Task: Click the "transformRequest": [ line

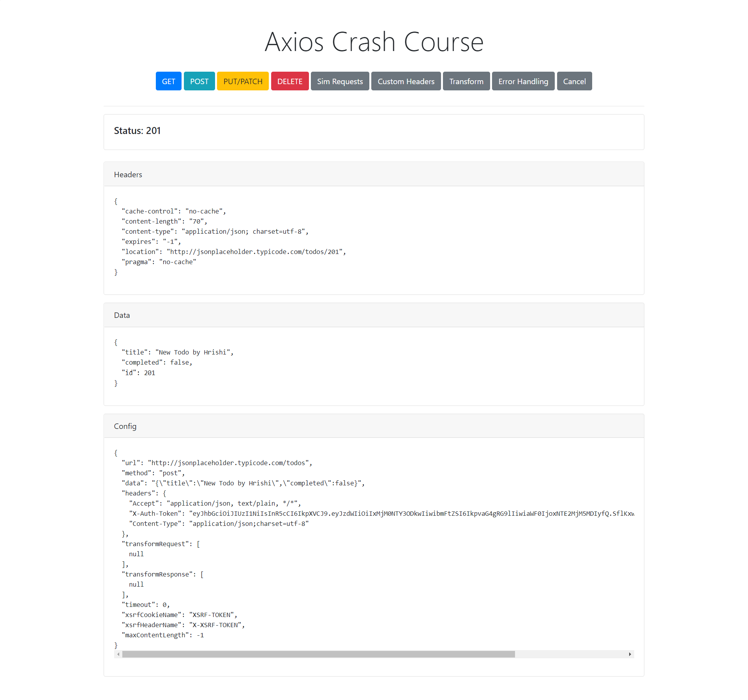Action: tap(161, 544)
